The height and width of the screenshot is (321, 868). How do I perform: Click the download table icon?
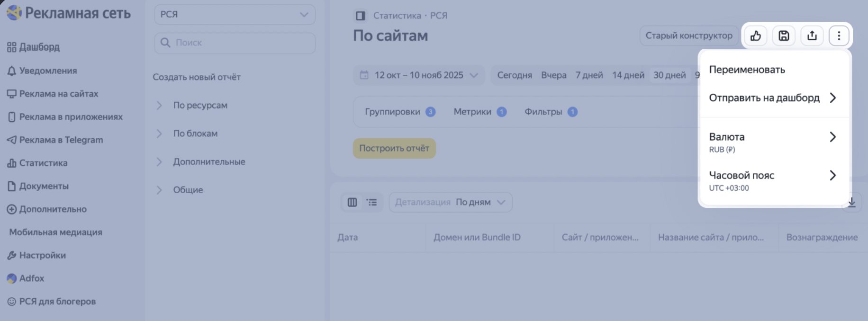(852, 203)
